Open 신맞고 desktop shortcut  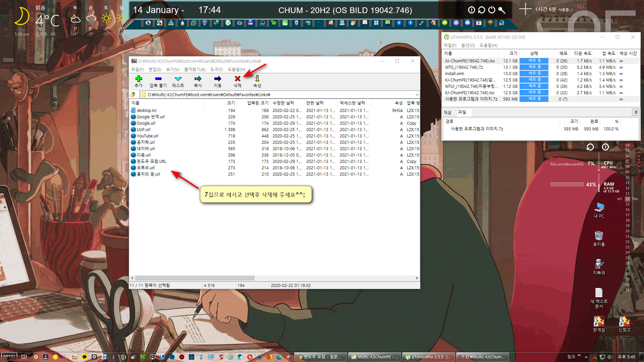coord(625,324)
